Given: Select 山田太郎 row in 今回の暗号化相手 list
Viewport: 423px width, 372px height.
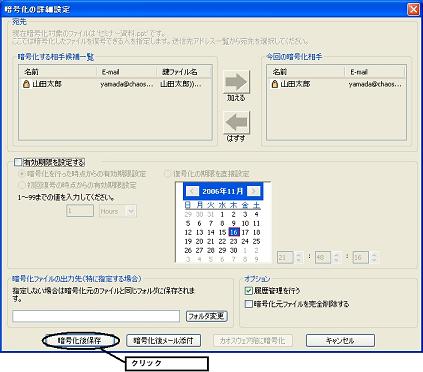Looking at the screenshot, I should click(337, 84).
